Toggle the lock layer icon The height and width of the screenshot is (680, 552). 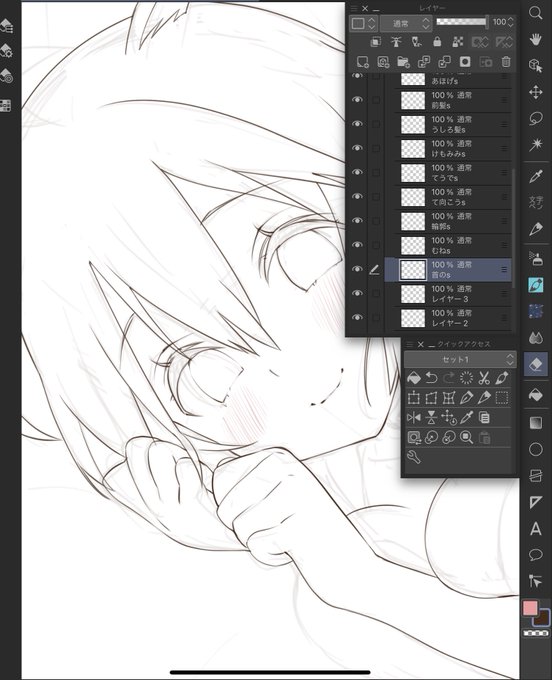pyautogui.click(x=437, y=42)
